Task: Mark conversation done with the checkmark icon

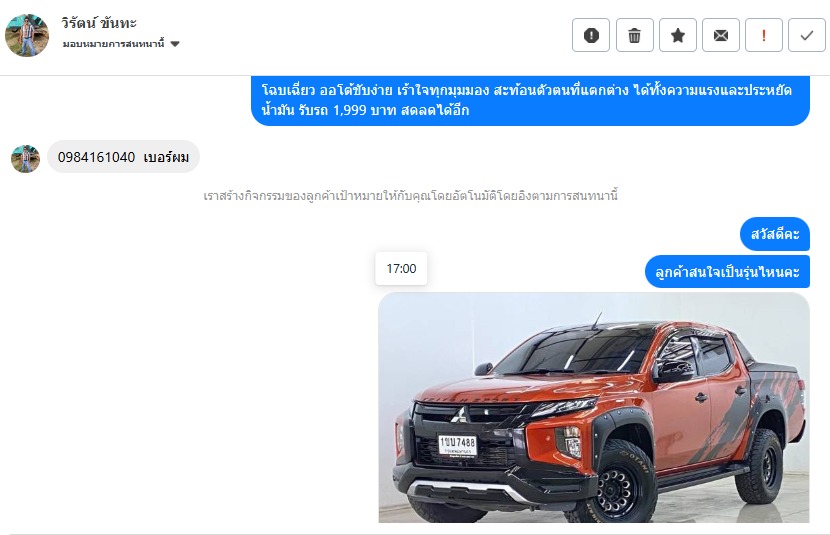Action: (807, 35)
